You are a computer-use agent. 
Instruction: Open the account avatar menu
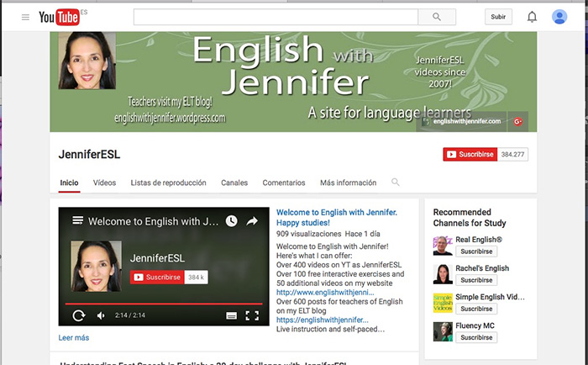pyautogui.click(x=559, y=17)
